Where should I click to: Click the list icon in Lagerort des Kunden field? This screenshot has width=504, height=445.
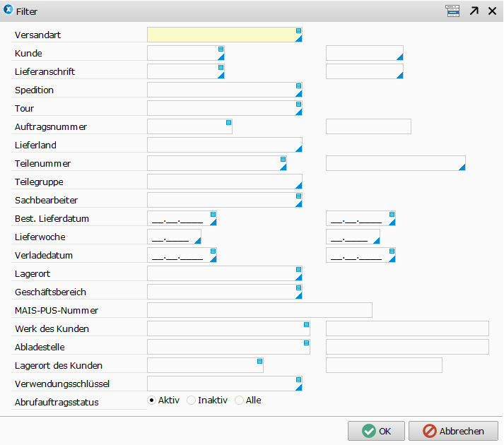point(259,361)
